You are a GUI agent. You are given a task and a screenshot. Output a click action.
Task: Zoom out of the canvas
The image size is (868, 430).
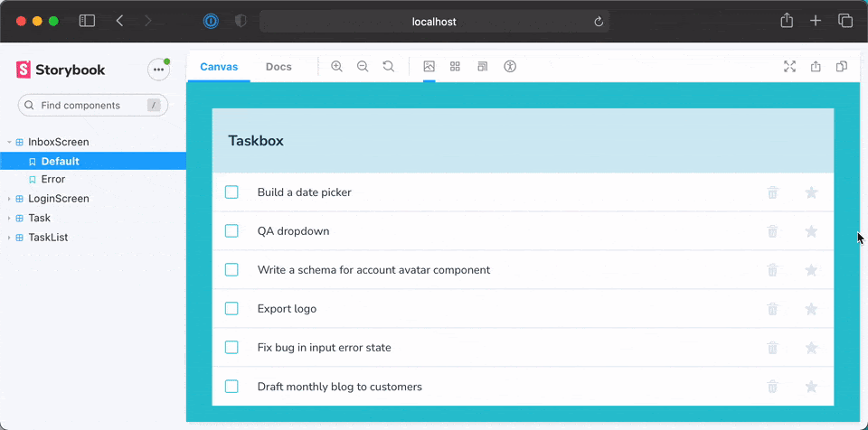(363, 67)
